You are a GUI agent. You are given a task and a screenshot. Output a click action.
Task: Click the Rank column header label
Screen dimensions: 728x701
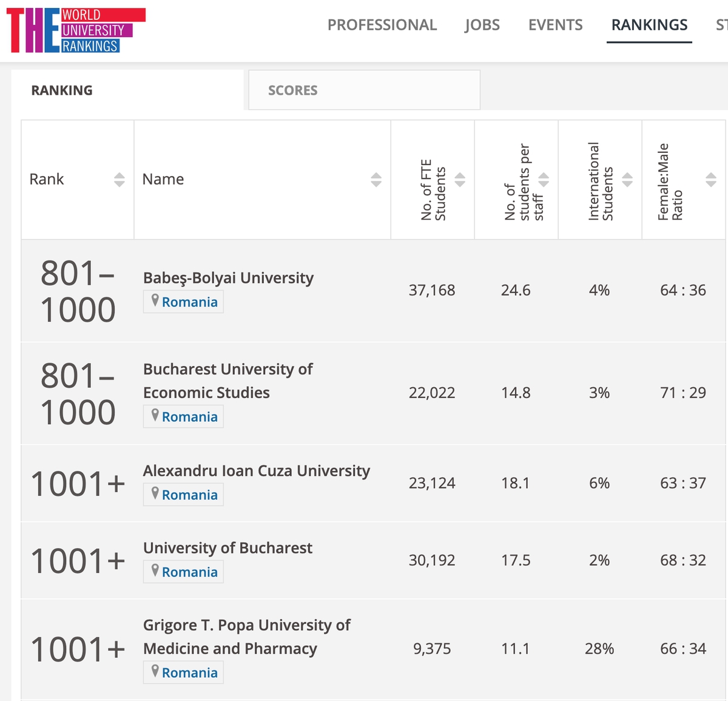tap(47, 179)
